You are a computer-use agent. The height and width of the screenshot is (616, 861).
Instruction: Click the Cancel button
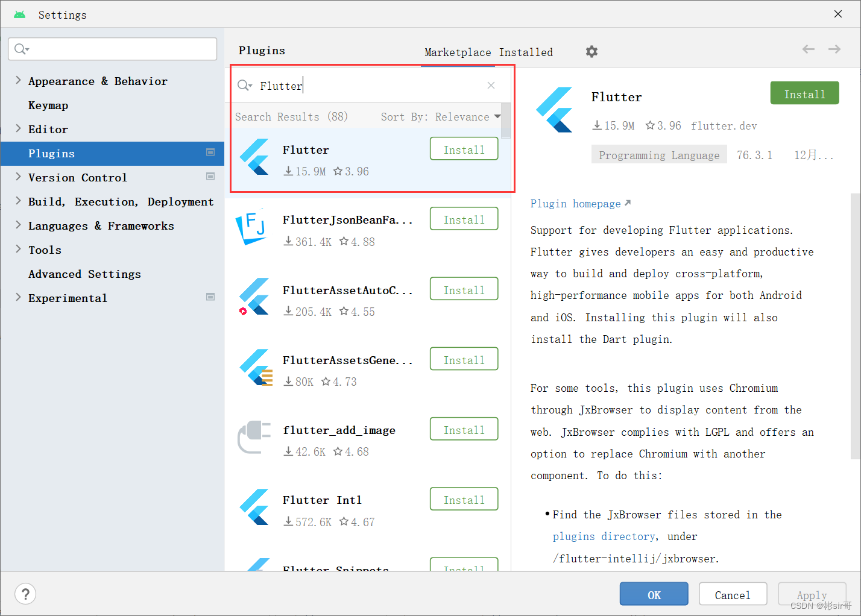(x=733, y=594)
